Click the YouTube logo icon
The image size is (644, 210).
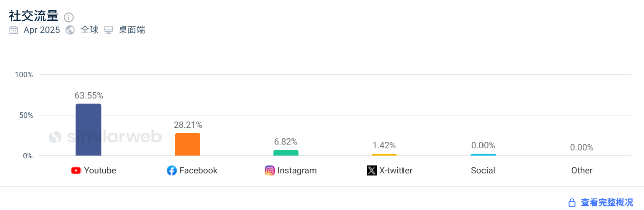76,171
